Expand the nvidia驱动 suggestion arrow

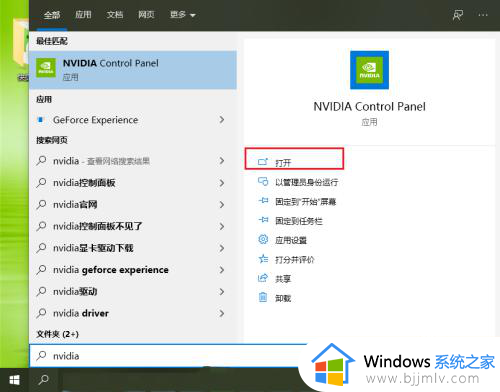tap(222, 292)
